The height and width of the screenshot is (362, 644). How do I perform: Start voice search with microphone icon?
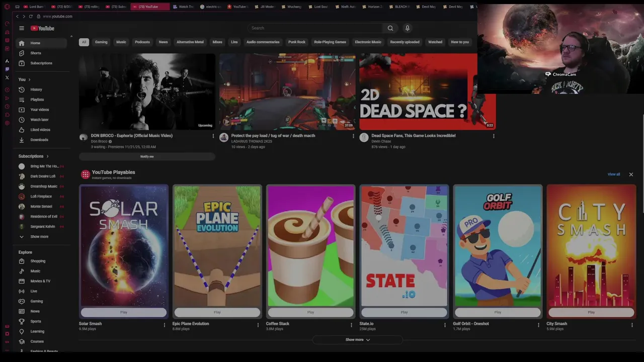tap(408, 28)
